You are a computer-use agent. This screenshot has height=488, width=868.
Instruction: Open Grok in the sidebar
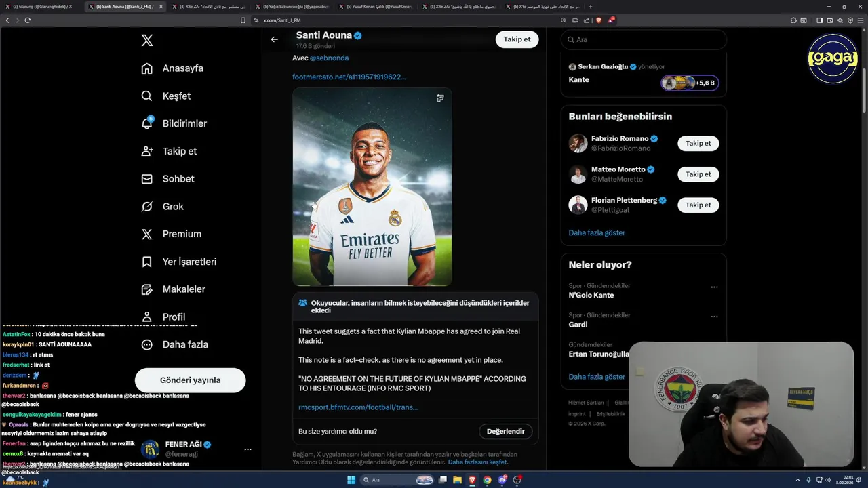(x=162, y=207)
